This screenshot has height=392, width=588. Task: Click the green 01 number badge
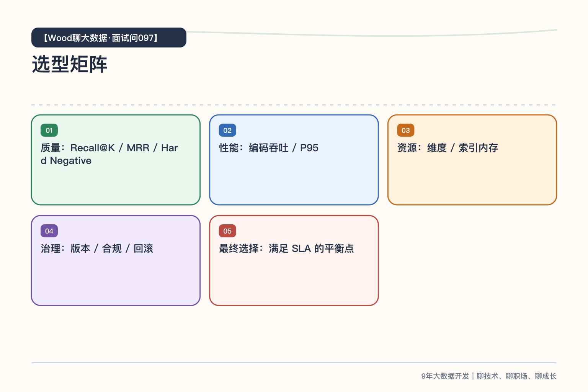(x=49, y=130)
